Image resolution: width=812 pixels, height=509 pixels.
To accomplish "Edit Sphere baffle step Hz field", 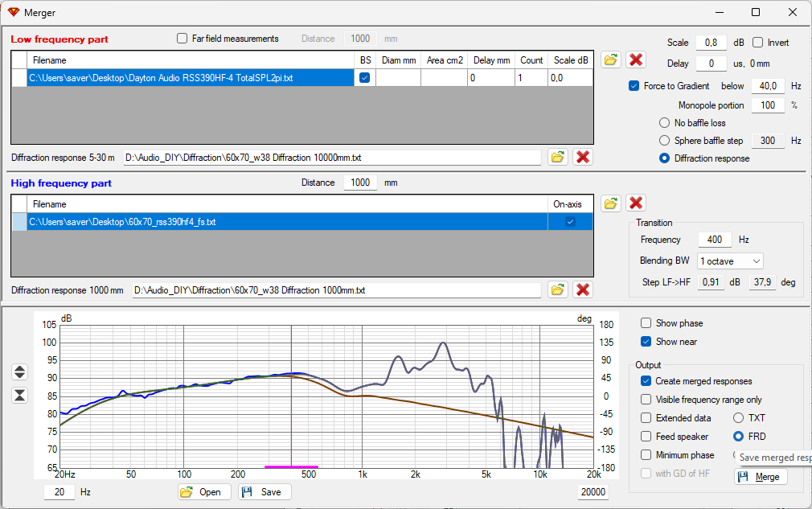I will point(768,141).
